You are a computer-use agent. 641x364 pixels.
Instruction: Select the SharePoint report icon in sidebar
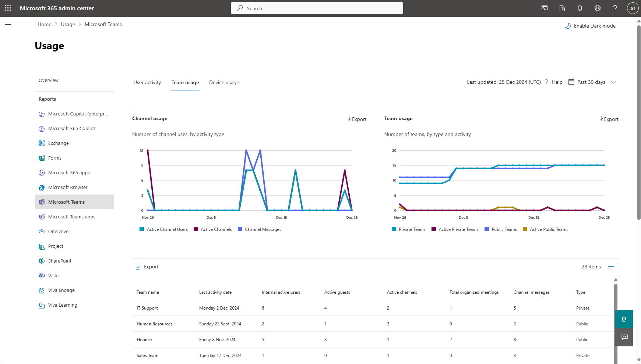tap(42, 261)
